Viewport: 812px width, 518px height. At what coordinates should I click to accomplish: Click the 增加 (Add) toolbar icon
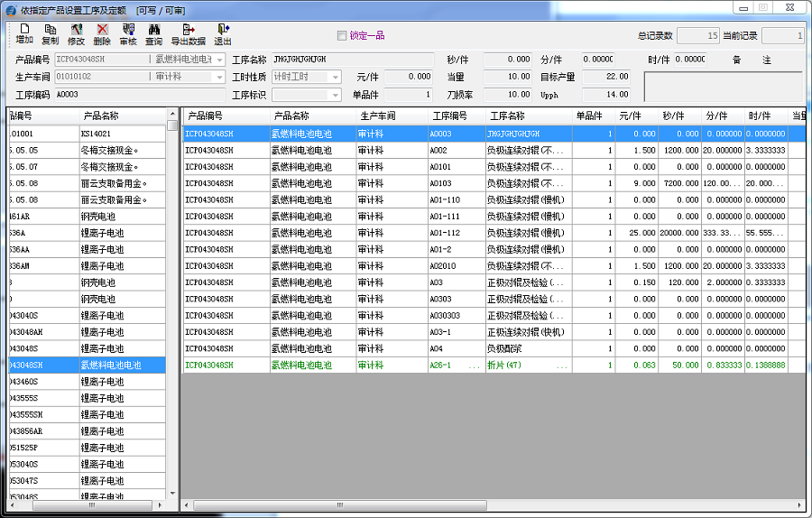(24, 34)
